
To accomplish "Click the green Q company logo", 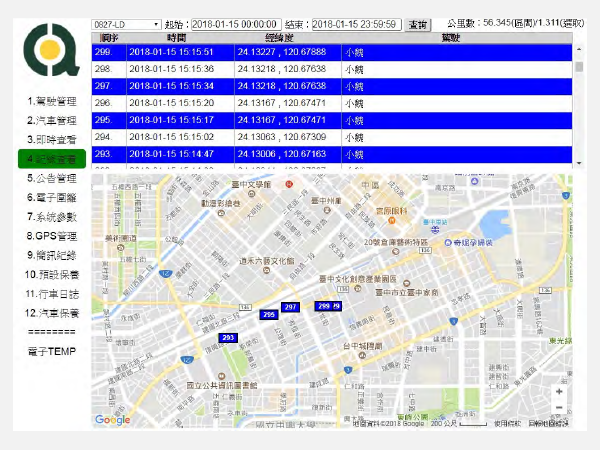I will [x=51, y=50].
